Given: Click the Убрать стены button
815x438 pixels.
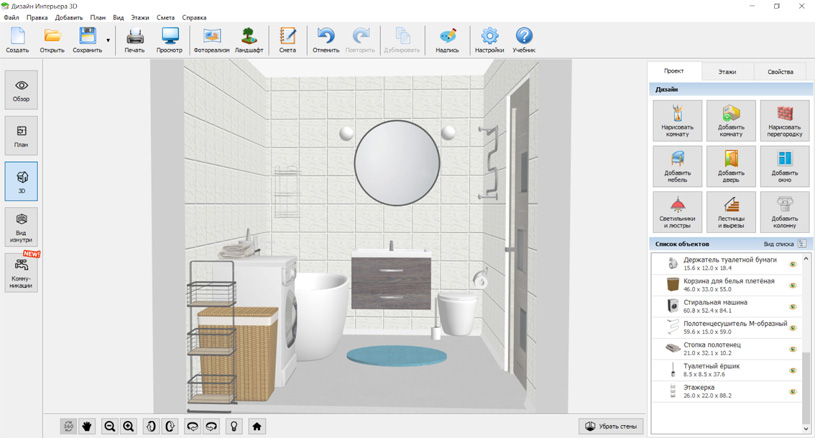Looking at the screenshot, I should pos(611,426).
